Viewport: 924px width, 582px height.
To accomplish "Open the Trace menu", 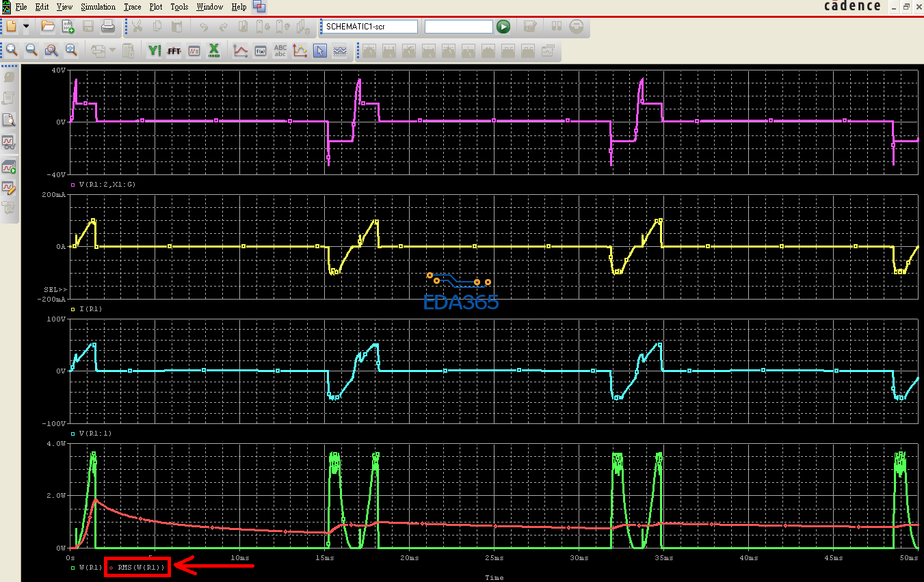I will pos(133,7).
